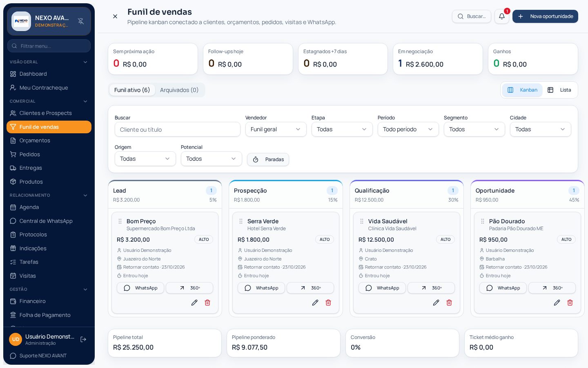This screenshot has width=588, height=368.
Task: Focus the Cliente ou título search field
Action: pyautogui.click(x=178, y=129)
